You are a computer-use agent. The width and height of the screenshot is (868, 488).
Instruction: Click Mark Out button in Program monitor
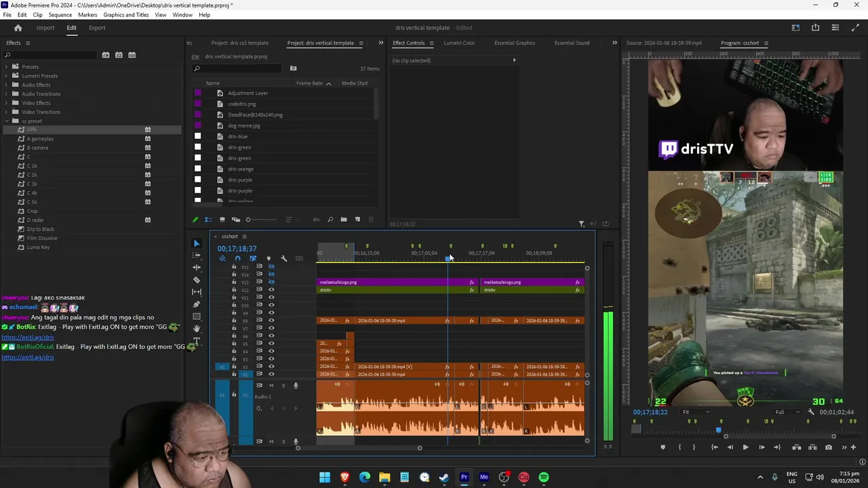point(694,447)
